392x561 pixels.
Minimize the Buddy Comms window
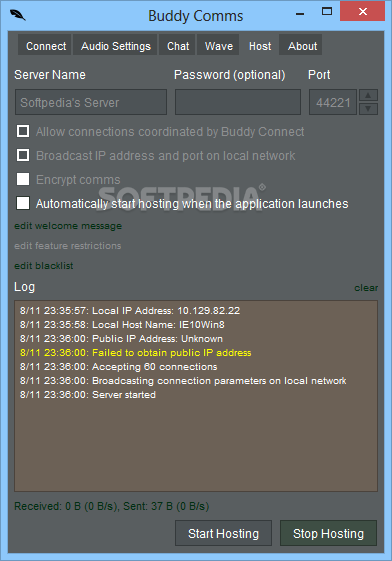coord(300,13)
